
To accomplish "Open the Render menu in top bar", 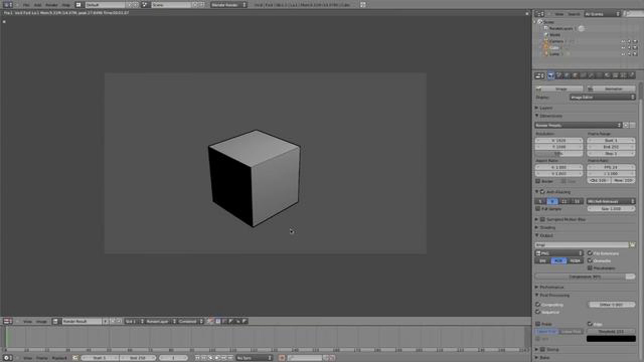I will pos(51,5).
